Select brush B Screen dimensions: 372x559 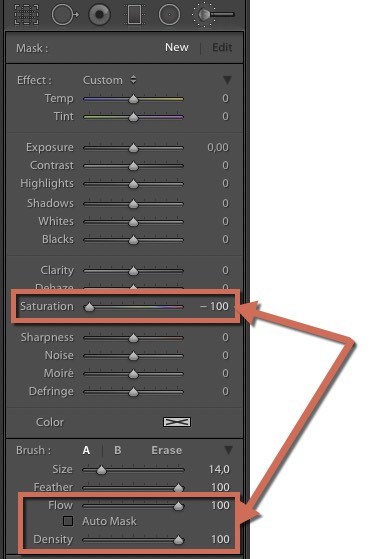pyautogui.click(x=118, y=450)
